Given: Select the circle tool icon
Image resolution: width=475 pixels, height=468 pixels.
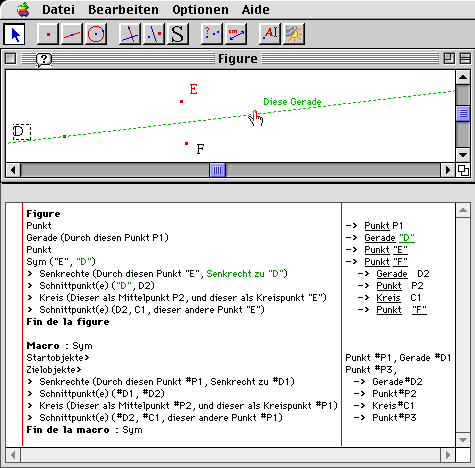Looking at the screenshot, I should pyautogui.click(x=96, y=34).
